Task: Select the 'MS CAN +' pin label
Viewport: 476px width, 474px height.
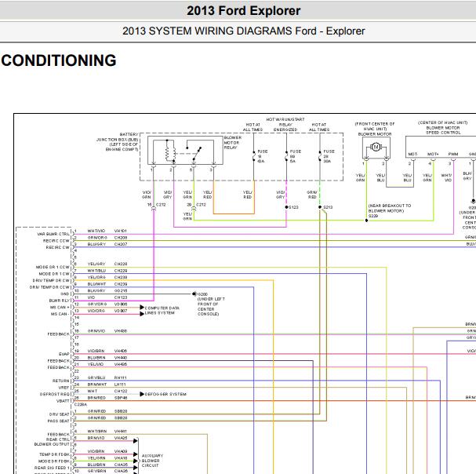Action: pyautogui.click(x=60, y=307)
